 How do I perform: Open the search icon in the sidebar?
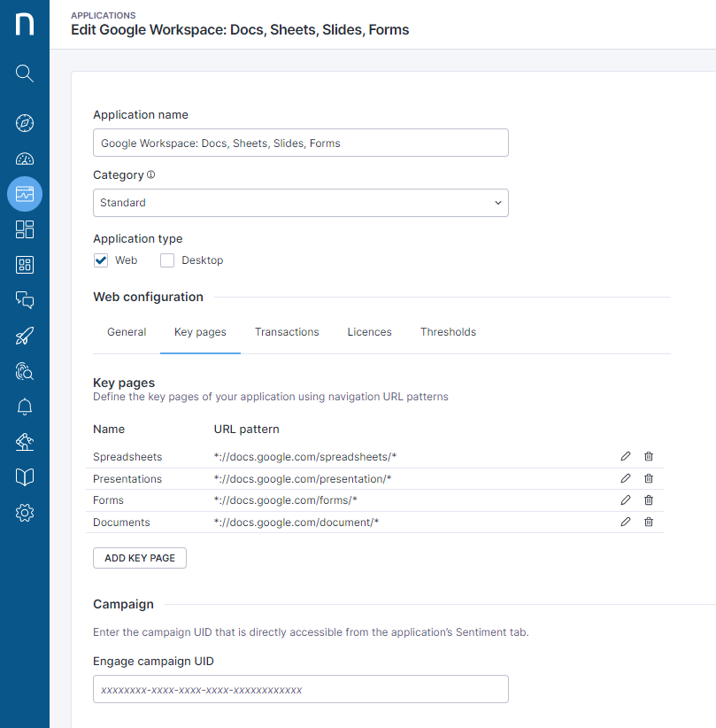tap(25, 74)
